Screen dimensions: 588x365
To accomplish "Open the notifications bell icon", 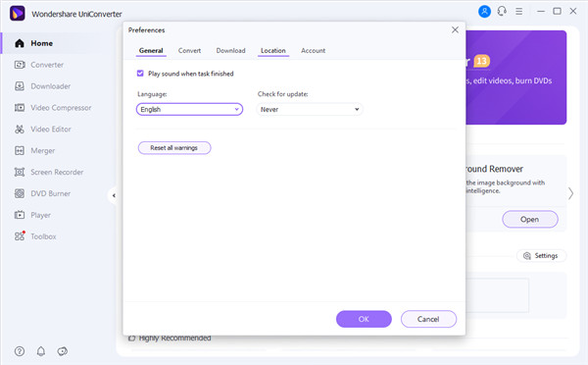I will (x=41, y=351).
